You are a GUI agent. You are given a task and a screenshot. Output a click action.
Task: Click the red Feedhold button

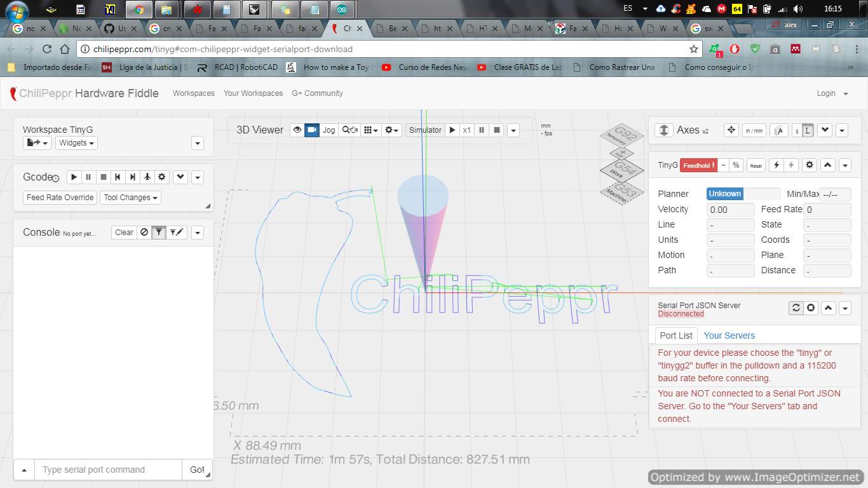698,165
